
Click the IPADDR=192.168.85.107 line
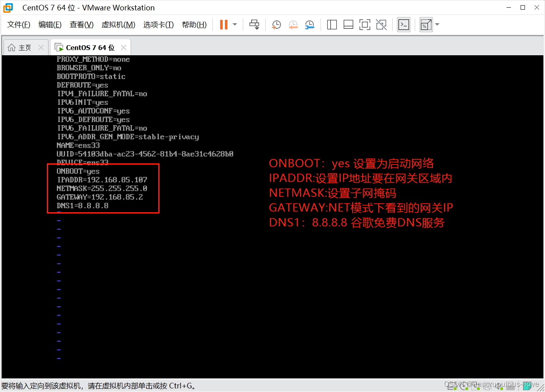(x=102, y=180)
